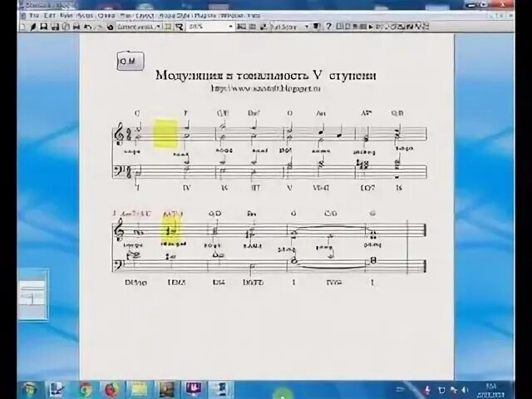The image size is (532, 399).
Task: Click the volume speaker tray icon
Action: coord(465,390)
